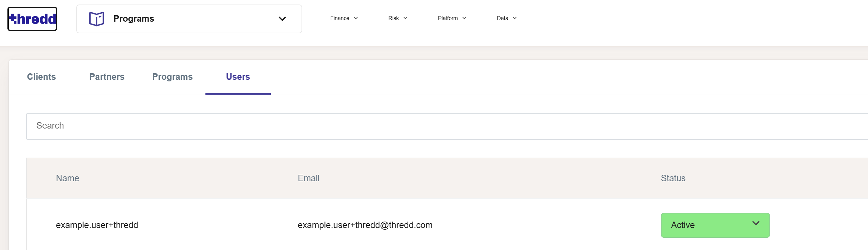868x250 pixels.
Task: Select the Users tab
Action: pyautogui.click(x=238, y=77)
